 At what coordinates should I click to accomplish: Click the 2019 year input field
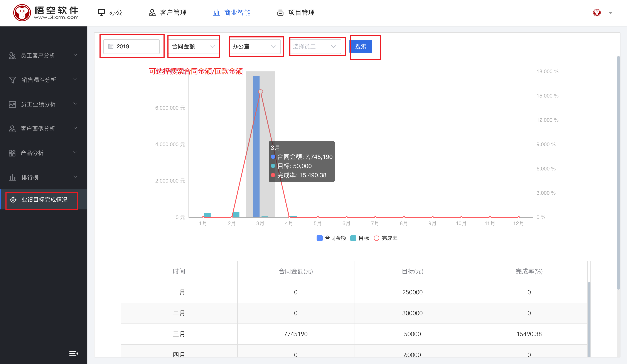coord(131,47)
